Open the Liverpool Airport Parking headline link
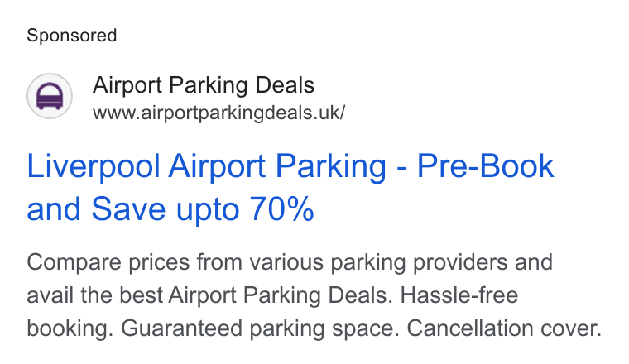The width and height of the screenshot is (629, 364). point(290,187)
